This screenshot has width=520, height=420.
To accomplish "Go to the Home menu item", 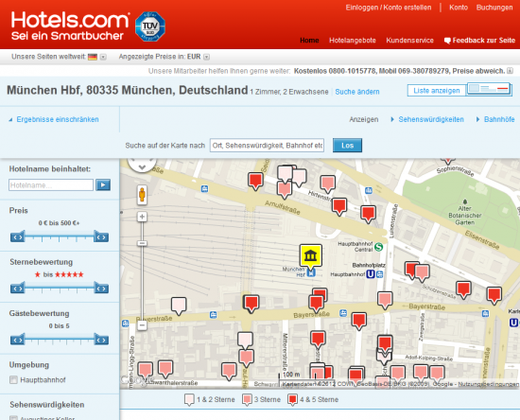I will click(309, 41).
